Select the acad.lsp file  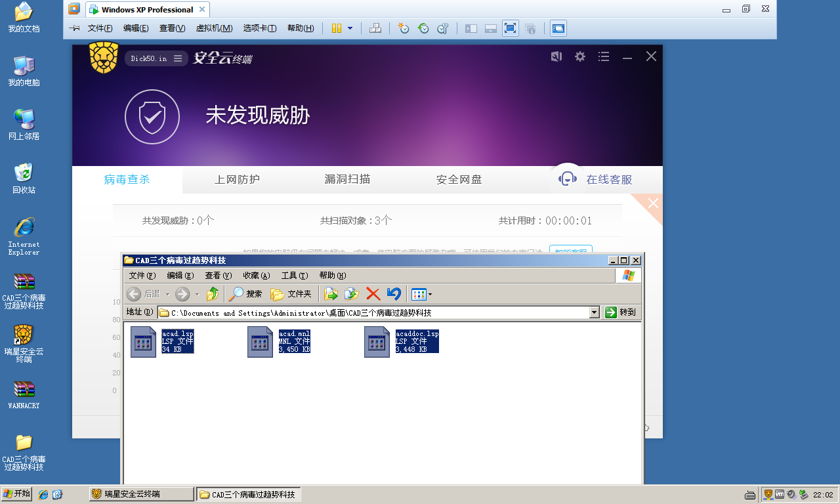(x=162, y=342)
